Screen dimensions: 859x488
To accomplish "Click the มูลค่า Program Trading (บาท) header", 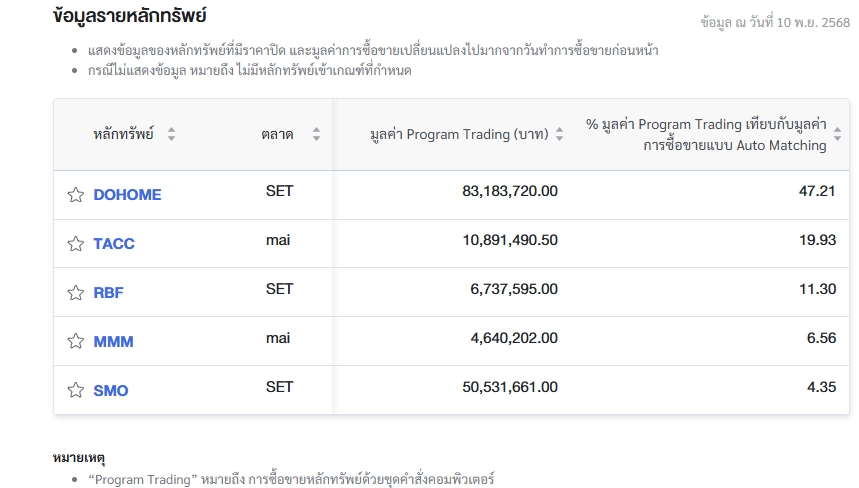I will pyautogui.click(x=459, y=134).
